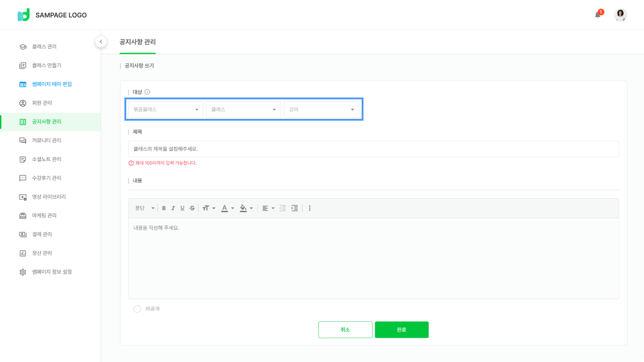644x362 pixels.
Task: Select the 비공개 radio button
Action: click(x=137, y=309)
